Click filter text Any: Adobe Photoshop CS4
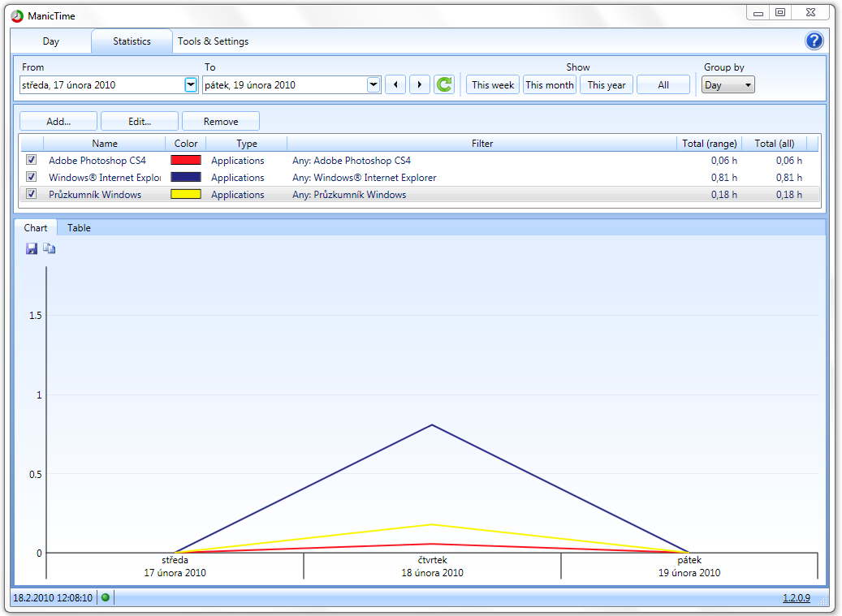 click(352, 161)
